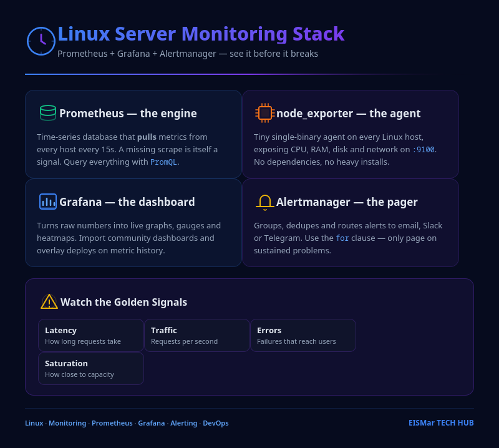499x448 pixels.
Task: Click the 'Prometheus — the engine' heading
Action: (128, 114)
